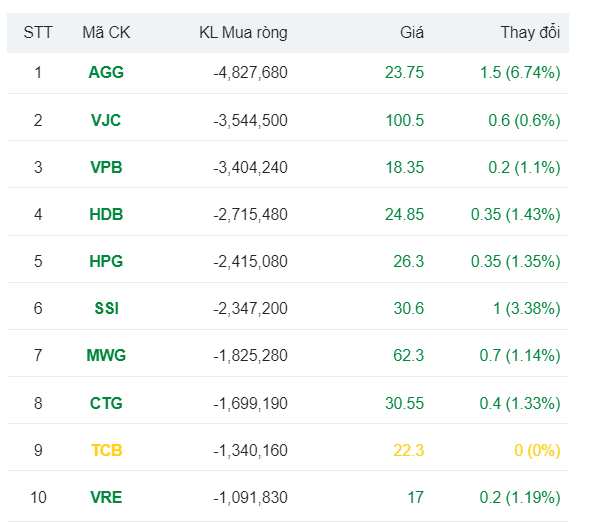Open the SSI stock code

106,308
